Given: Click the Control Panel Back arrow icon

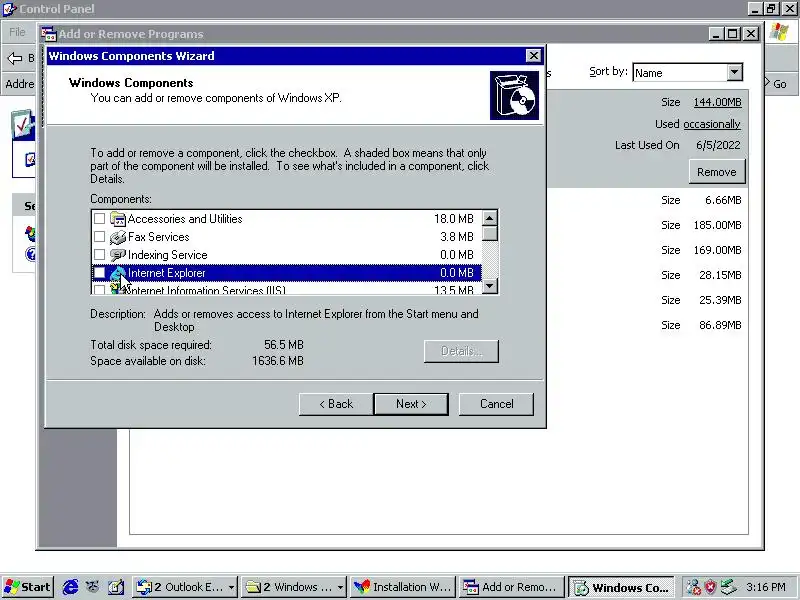Looking at the screenshot, I should [15, 58].
